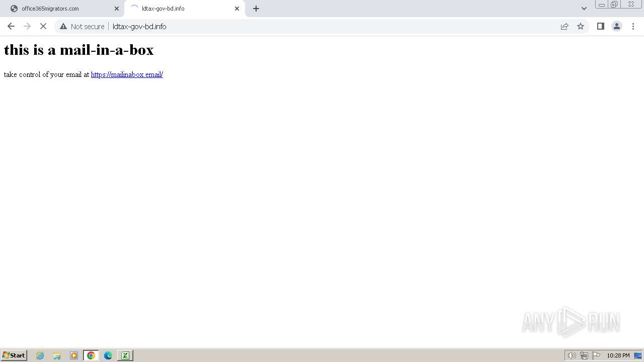Open the media player taskbar icon
The width and height of the screenshot is (644, 362).
pos(74,355)
